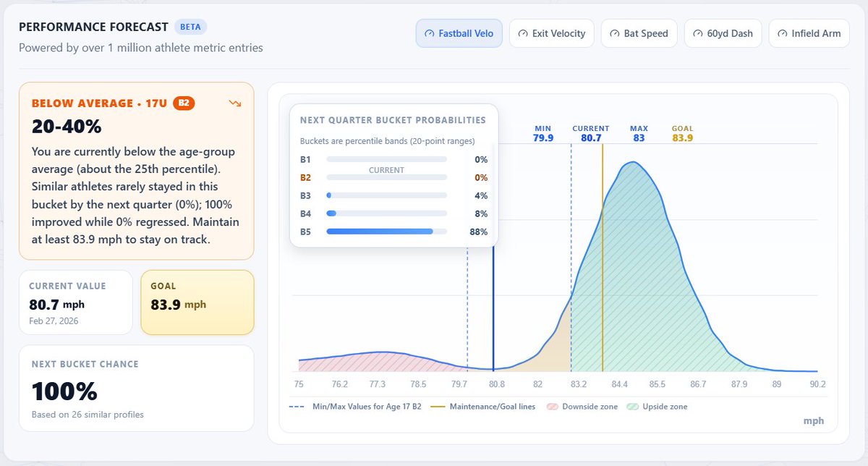Click the Upside zone legend label
This screenshot has height=466, width=868.
(665, 407)
